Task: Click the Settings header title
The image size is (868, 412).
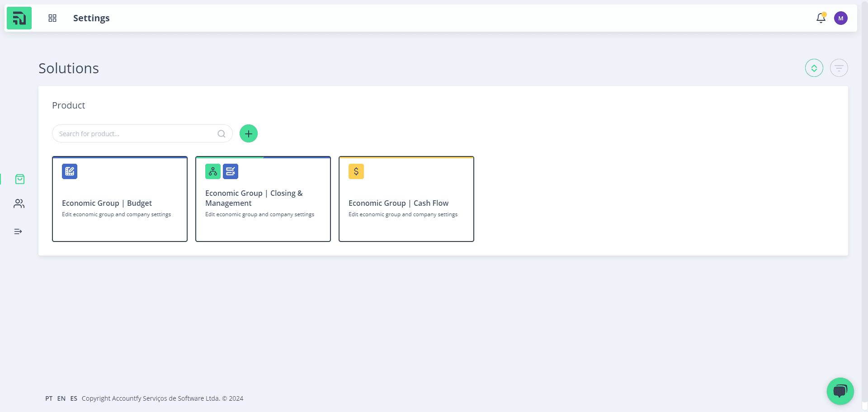Action: [x=91, y=18]
